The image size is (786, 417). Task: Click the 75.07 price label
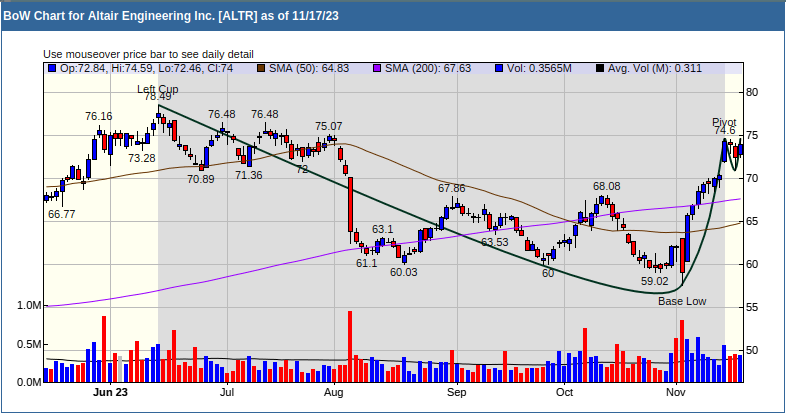329,126
